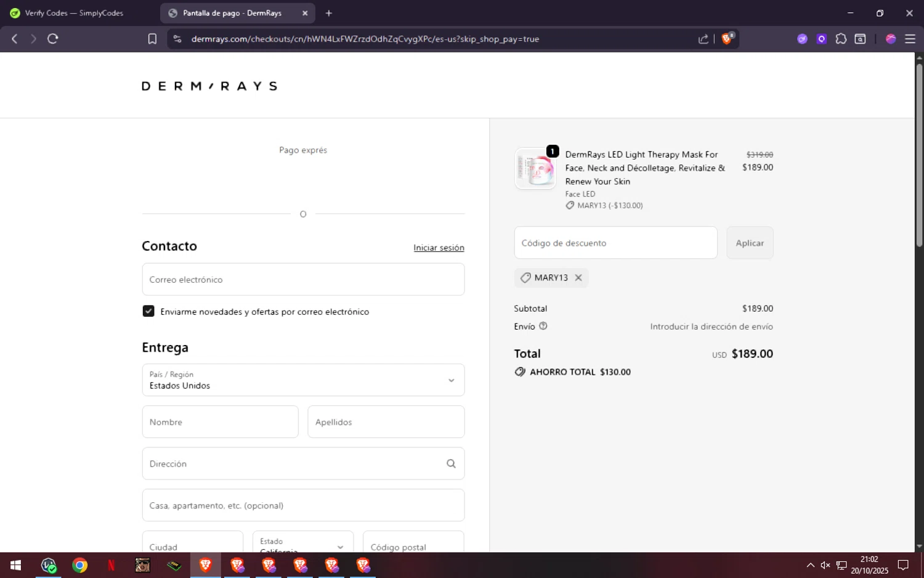Image resolution: width=924 pixels, height=578 pixels.
Task: Click the AHORRO TOTAL tag icon
Action: pos(520,372)
